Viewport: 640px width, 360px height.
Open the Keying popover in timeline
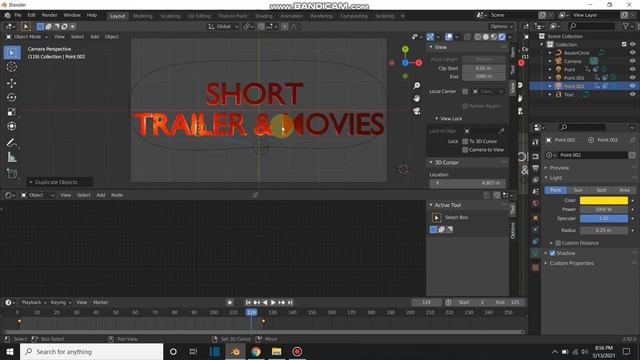pos(60,302)
